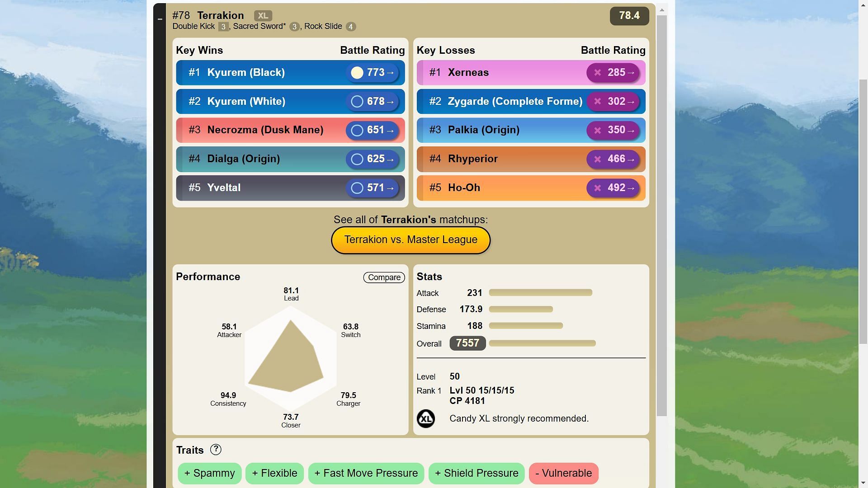Click the 'Lvl 50 15/15/15' rank text

point(482,390)
